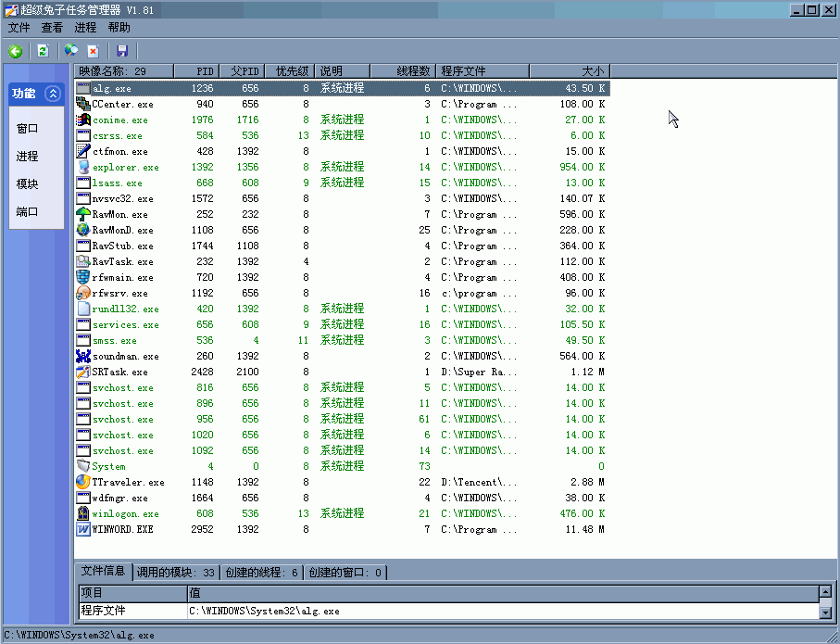Select the WINWORD.EXE process icon
The image size is (840, 644).
[83, 530]
